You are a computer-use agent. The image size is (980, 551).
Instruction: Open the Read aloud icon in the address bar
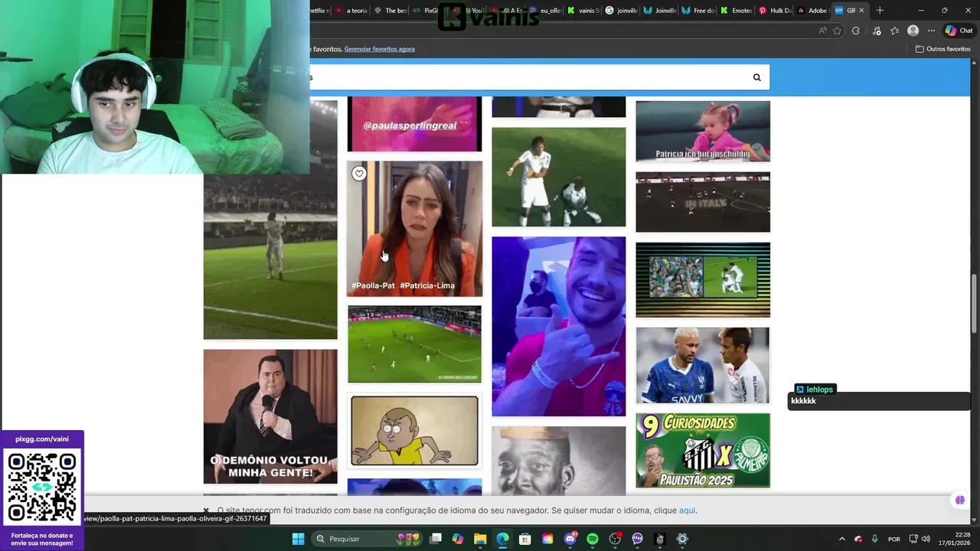pyautogui.click(x=822, y=31)
